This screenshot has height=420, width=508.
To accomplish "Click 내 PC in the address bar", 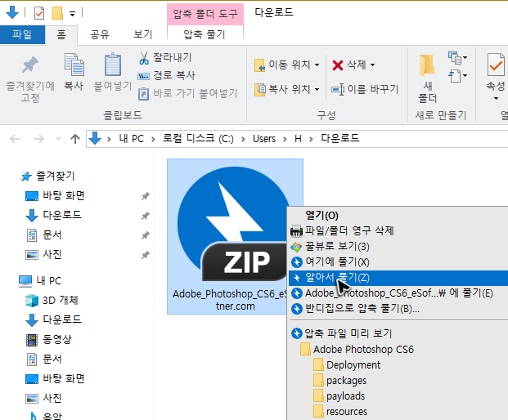I will pos(131,139).
